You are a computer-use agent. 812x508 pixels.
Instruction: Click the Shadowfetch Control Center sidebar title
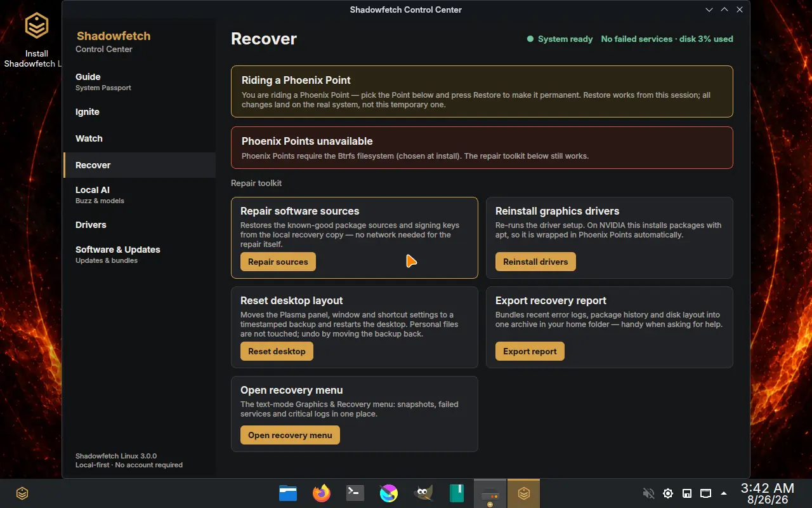click(x=114, y=42)
